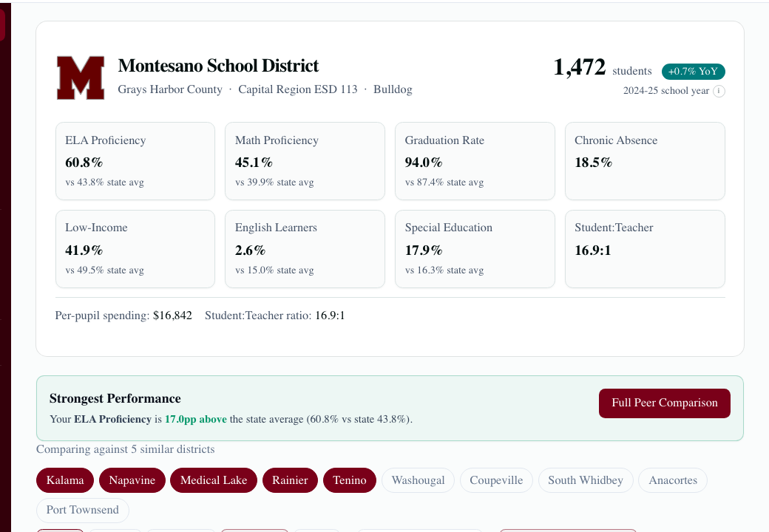Add Washougal to the comparison
This screenshot has width=769, height=532.
point(418,480)
